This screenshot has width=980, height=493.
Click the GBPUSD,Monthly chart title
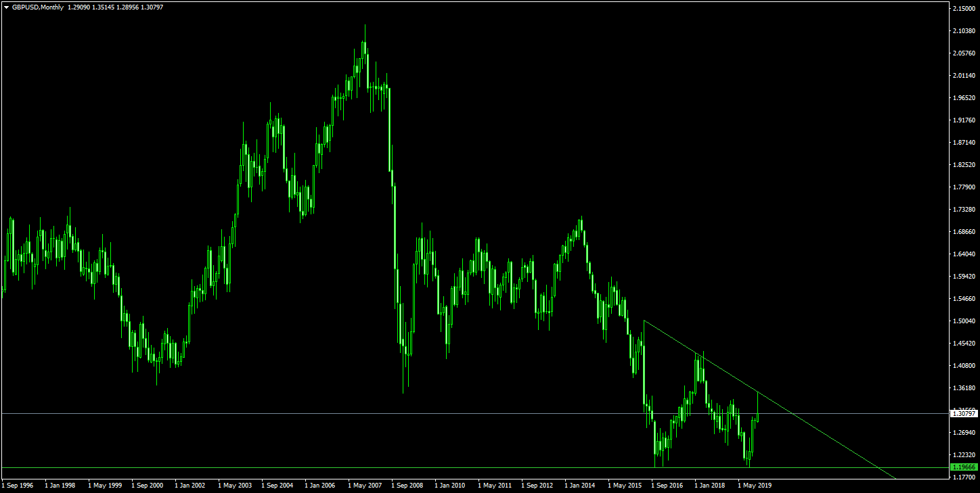click(37, 7)
